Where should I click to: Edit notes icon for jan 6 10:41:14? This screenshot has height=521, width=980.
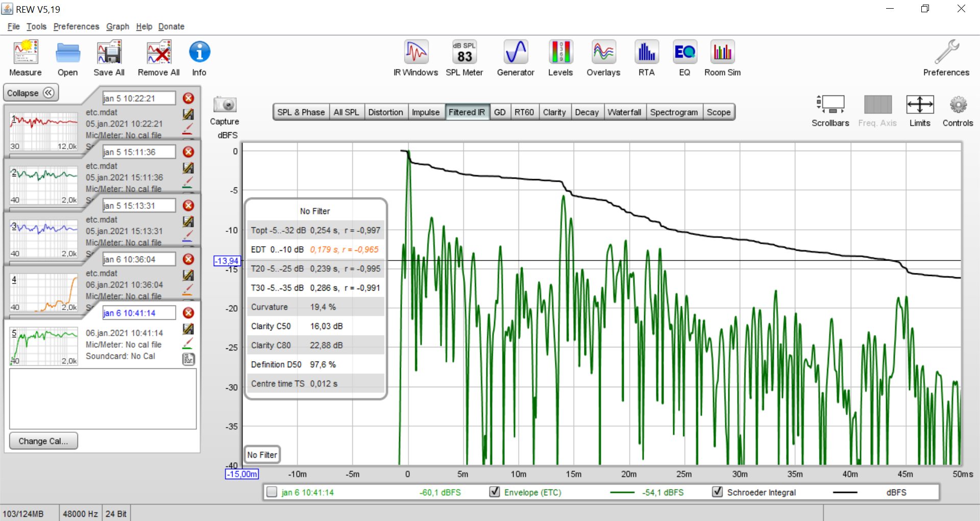tap(188, 329)
